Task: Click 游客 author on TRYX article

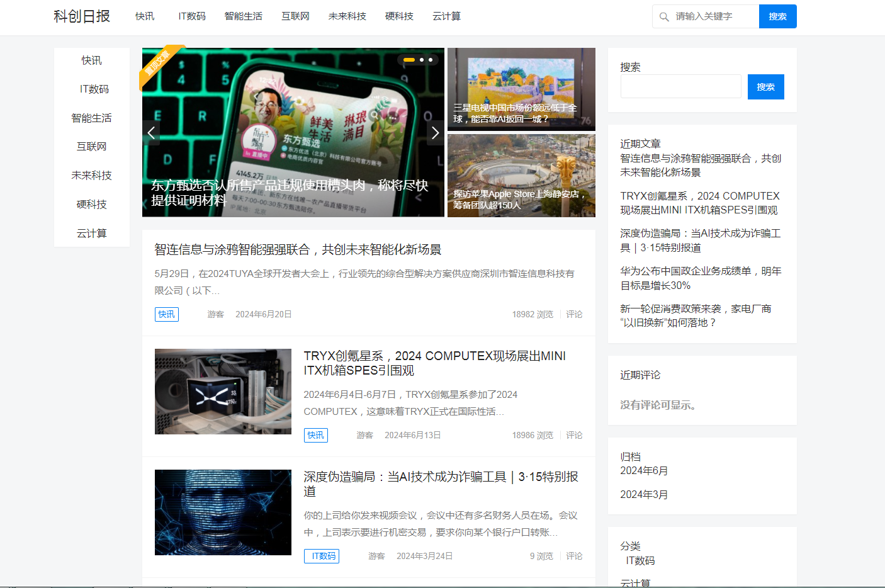Action: point(365,435)
